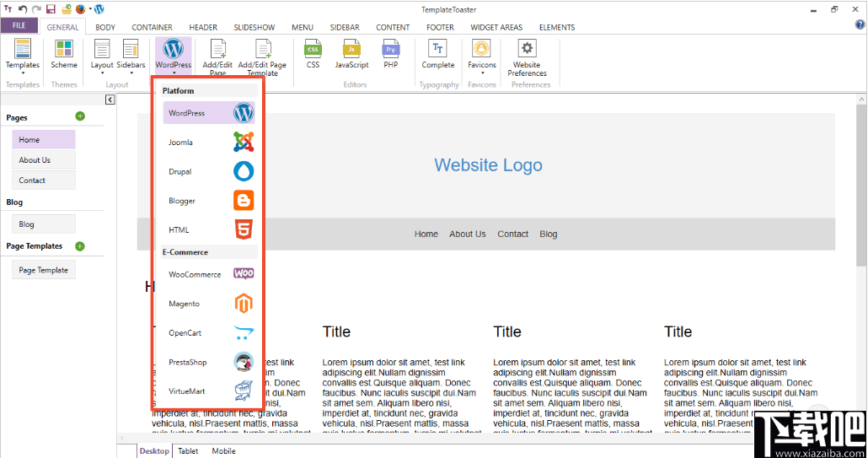Click the Open folder icon in title bar
868x458 pixels.
(x=67, y=9)
